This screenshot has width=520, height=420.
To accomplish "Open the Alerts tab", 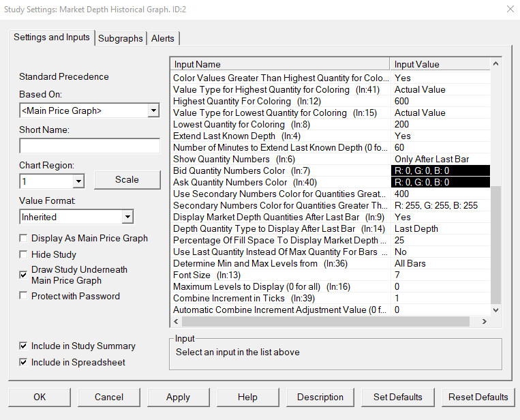I will pyautogui.click(x=163, y=38).
